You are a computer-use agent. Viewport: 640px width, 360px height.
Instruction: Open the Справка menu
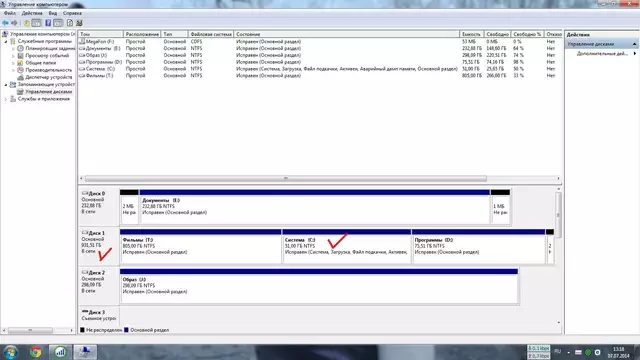(72, 13)
